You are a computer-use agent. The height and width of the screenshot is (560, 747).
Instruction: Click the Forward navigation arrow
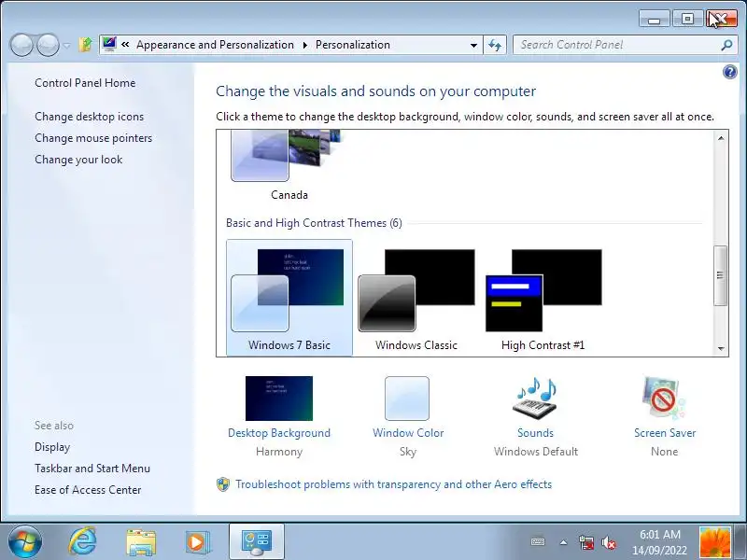click(x=48, y=45)
